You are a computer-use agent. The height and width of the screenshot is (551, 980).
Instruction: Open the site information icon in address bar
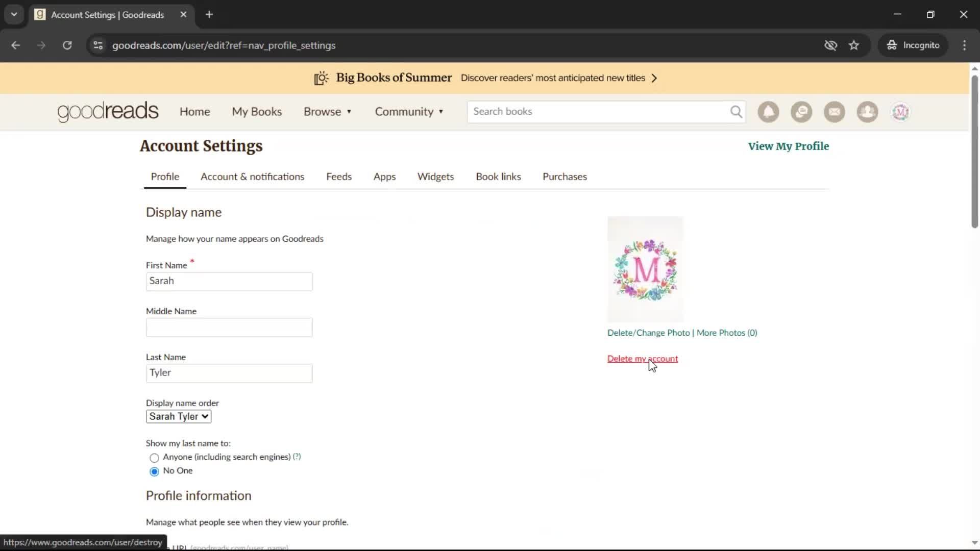[x=98, y=45]
